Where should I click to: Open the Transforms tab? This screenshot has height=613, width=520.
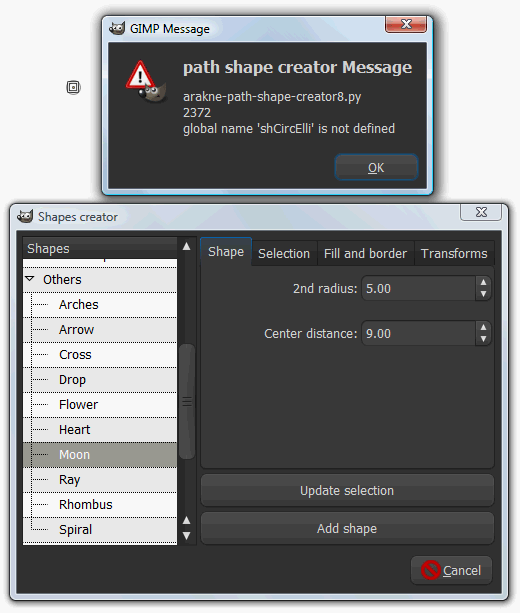pyautogui.click(x=454, y=253)
